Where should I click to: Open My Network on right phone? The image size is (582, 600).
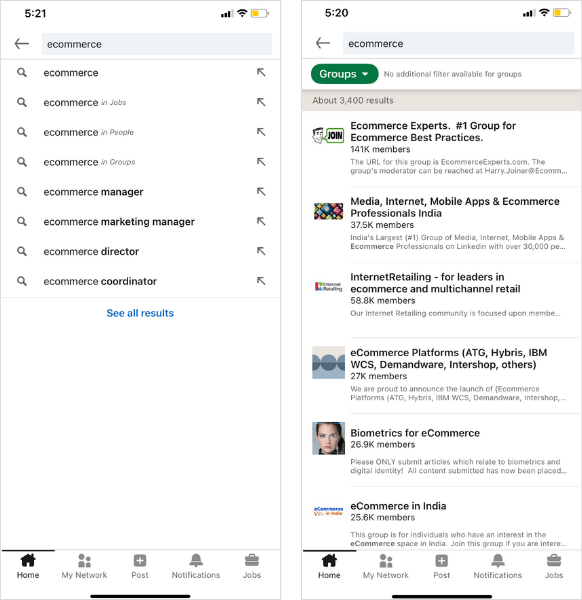click(x=385, y=566)
